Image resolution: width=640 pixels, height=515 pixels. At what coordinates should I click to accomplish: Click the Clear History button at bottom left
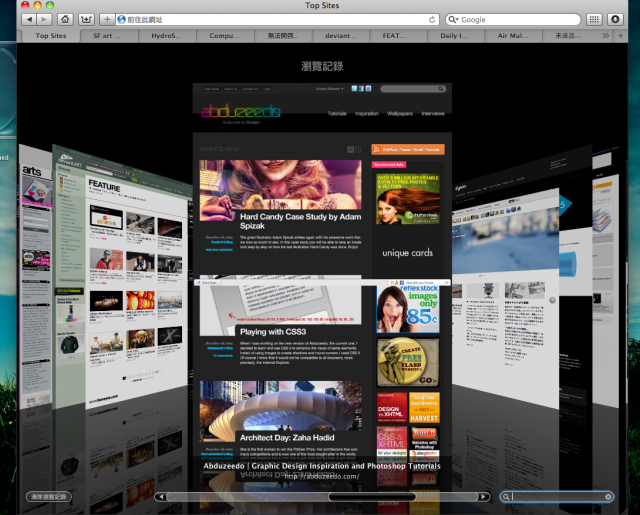(49, 497)
